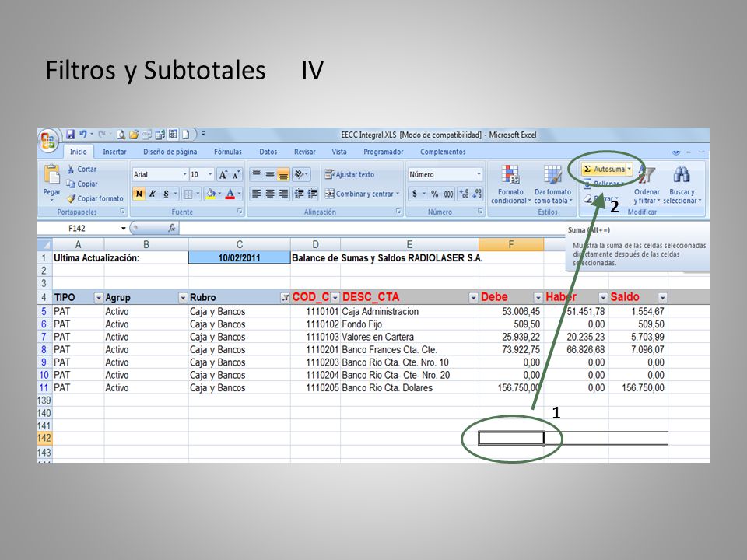Open the TIPO column filter dropdown
Viewport: 747px width, 560px height.
click(99, 298)
